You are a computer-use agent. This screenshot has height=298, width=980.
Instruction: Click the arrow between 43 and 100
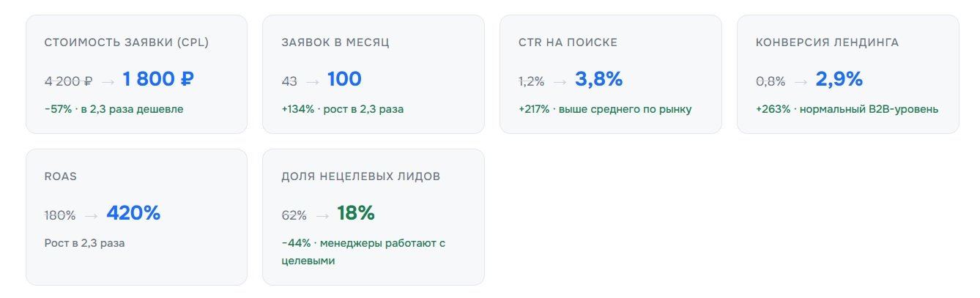click(313, 81)
